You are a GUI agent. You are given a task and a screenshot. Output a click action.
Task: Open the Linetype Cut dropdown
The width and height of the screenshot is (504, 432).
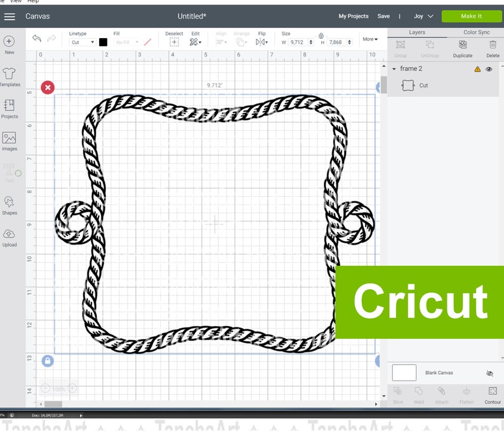pos(83,42)
